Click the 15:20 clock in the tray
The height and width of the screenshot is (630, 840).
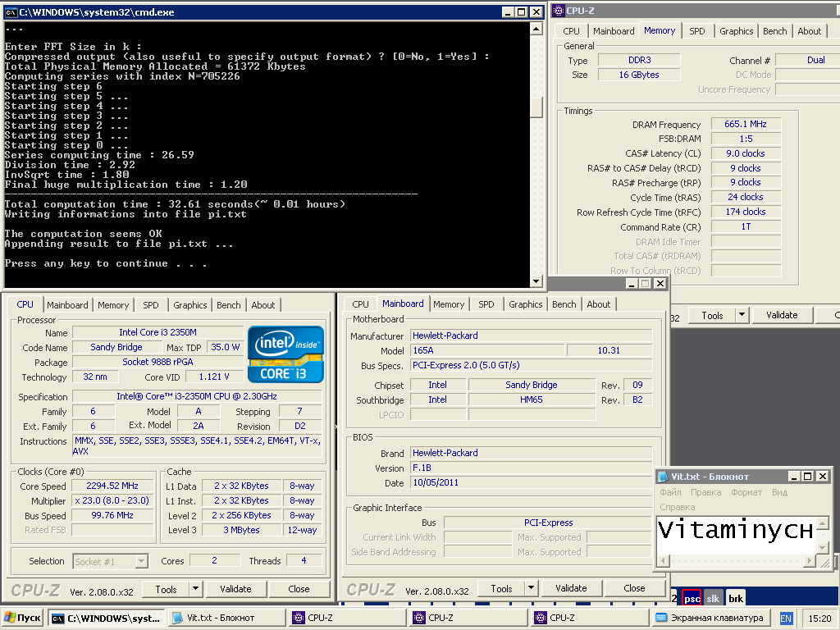(819, 619)
